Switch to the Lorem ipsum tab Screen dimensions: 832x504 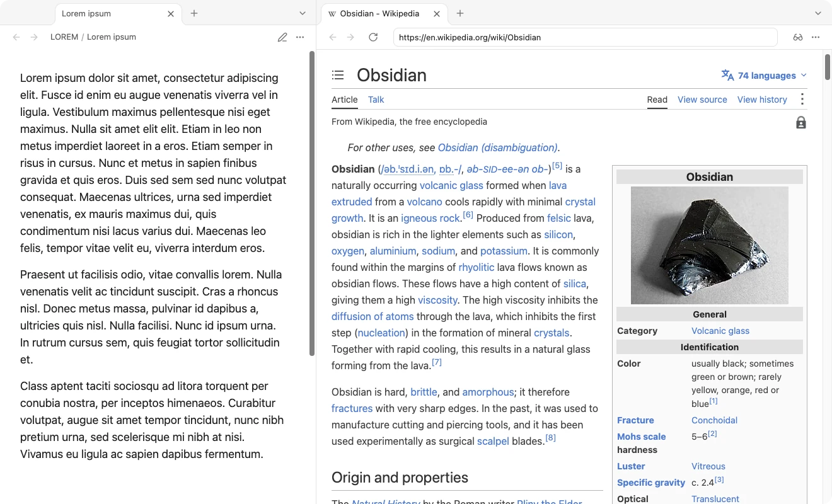pyautogui.click(x=118, y=13)
